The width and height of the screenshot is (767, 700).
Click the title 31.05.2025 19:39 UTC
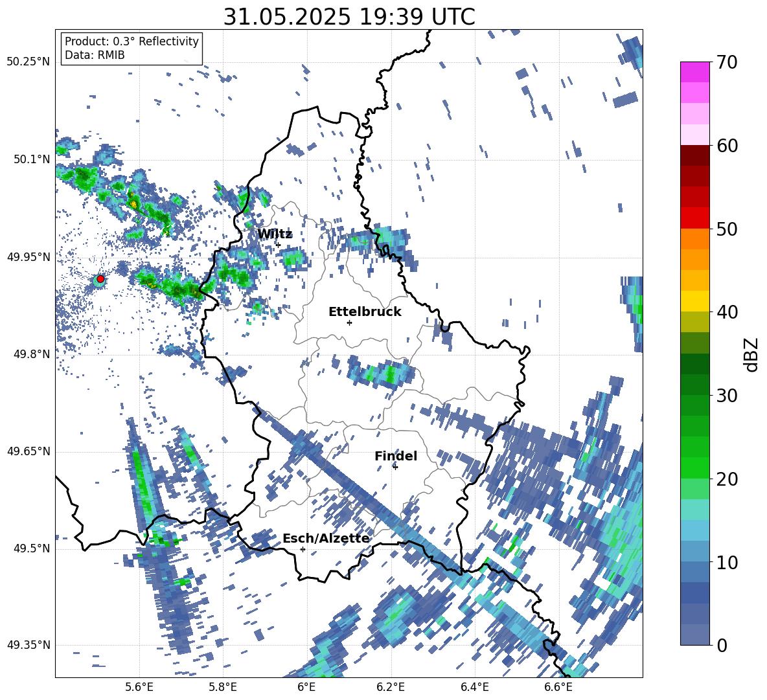(349, 17)
